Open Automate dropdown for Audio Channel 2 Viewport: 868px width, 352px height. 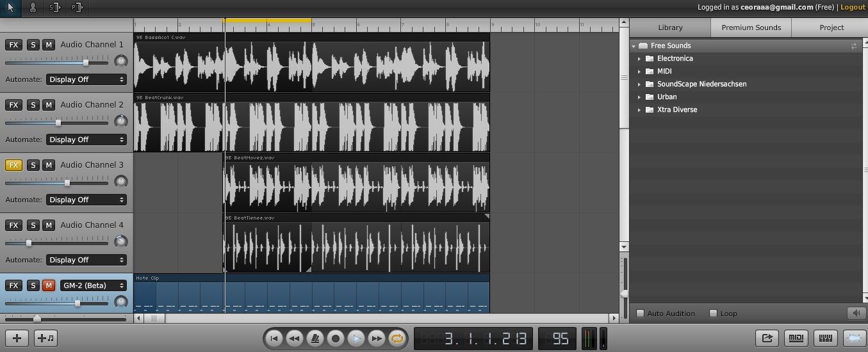[86, 140]
